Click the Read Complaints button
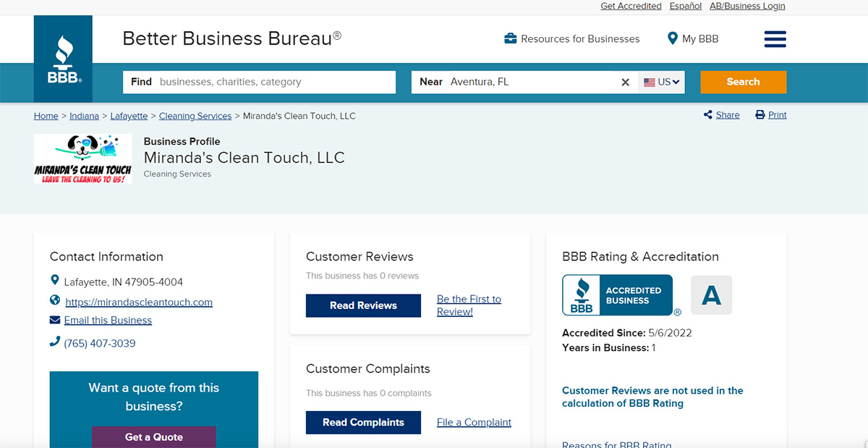 (363, 423)
